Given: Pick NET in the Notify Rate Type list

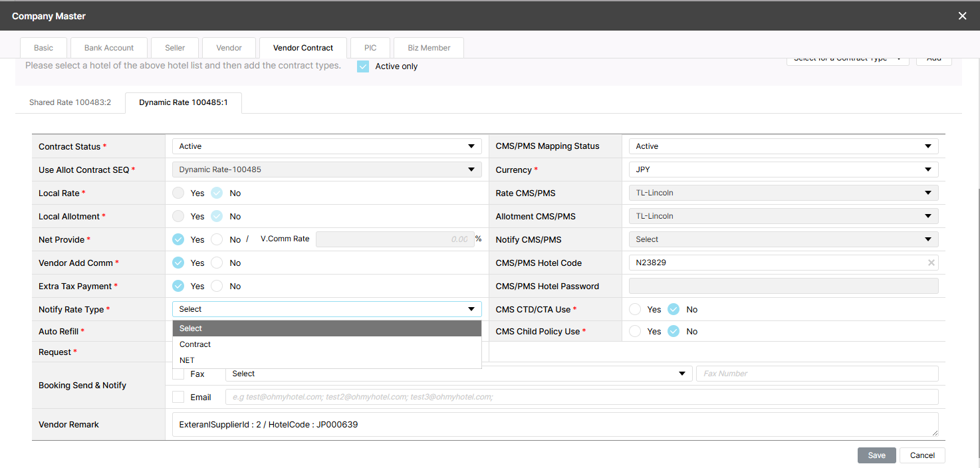Looking at the screenshot, I should [x=187, y=360].
